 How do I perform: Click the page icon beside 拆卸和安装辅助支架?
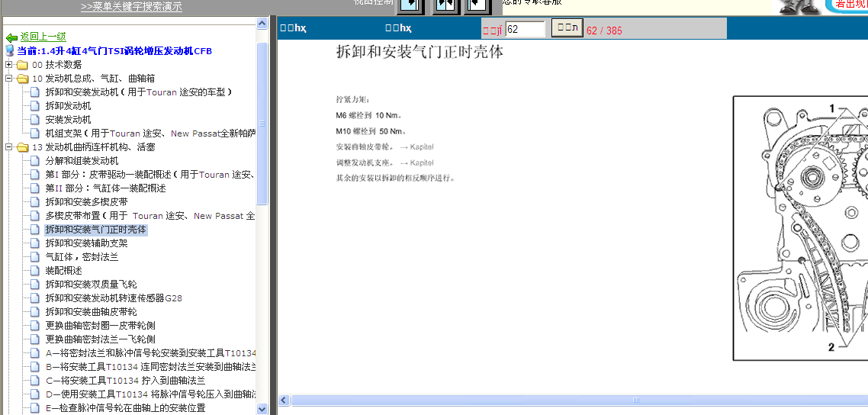click(x=35, y=243)
